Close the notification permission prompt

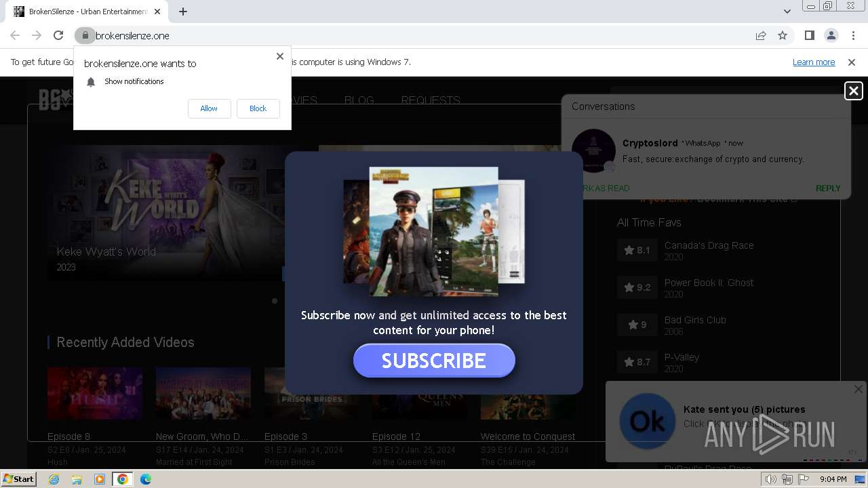[x=279, y=56]
